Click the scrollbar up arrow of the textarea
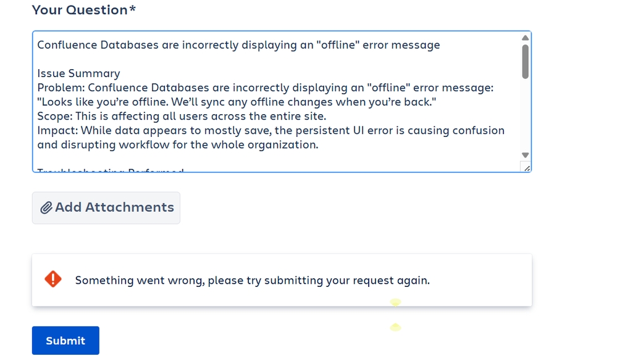 point(526,37)
